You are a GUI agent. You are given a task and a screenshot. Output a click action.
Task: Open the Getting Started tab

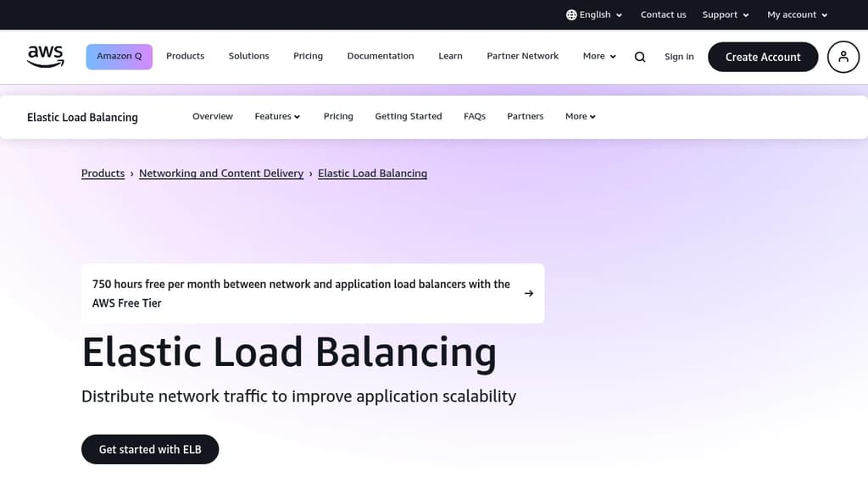pos(408,116)
